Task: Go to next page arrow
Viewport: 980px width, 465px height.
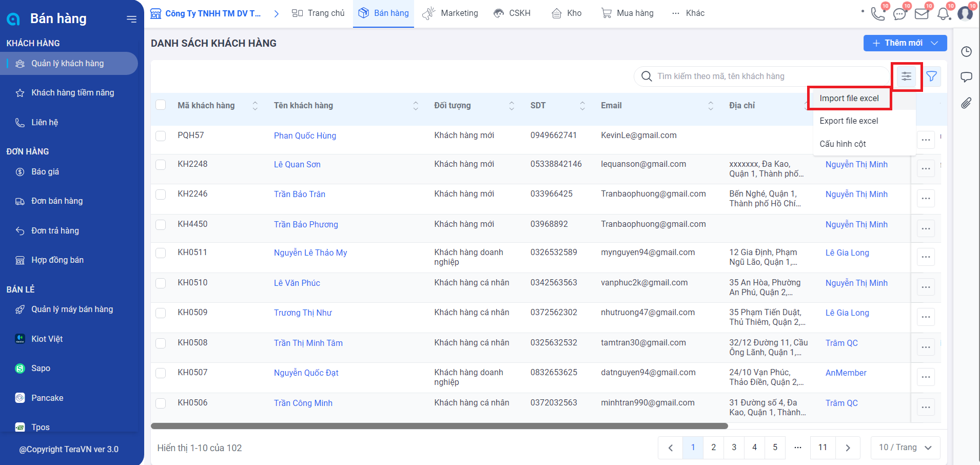Action: click(x=848, y=448)
